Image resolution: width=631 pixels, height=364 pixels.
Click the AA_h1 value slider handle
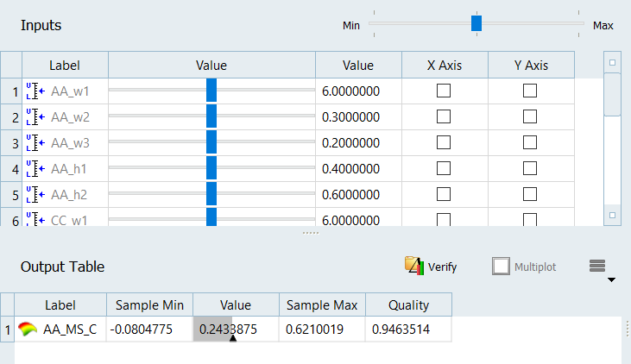tap(211, 167)
